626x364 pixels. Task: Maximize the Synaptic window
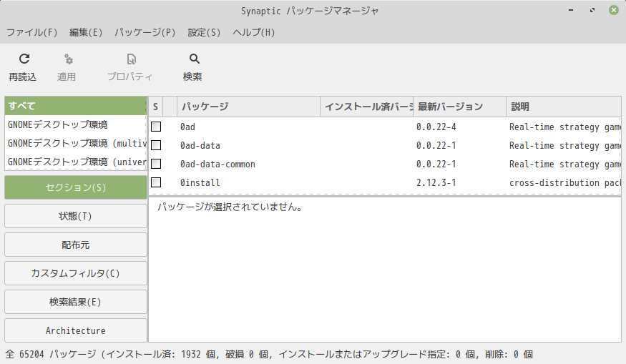[592, 10]
